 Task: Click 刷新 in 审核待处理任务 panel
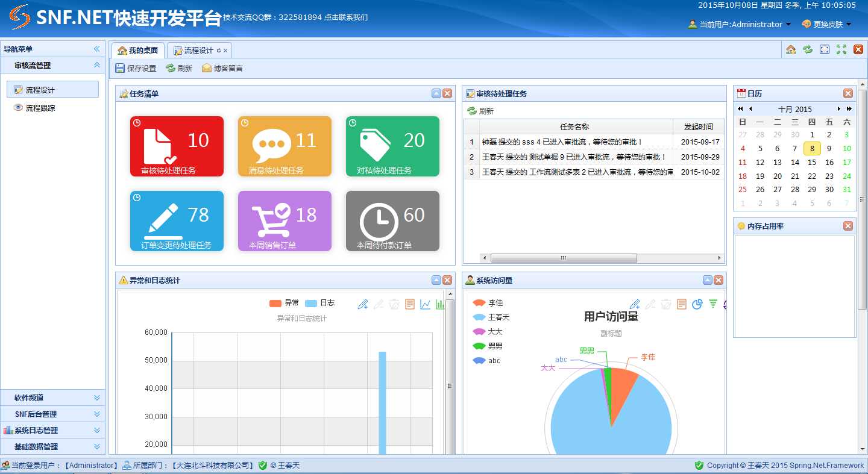(480, 111)
